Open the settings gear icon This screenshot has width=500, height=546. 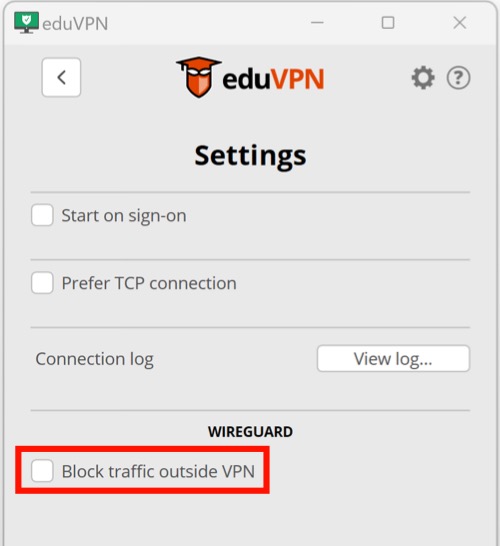point(423,78)
